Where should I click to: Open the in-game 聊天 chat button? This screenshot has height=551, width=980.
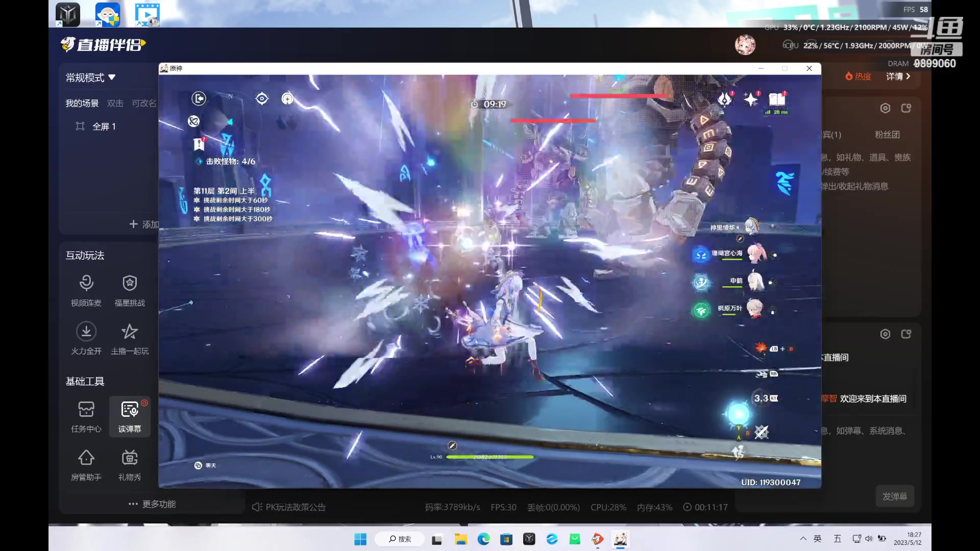pos(205,465)
